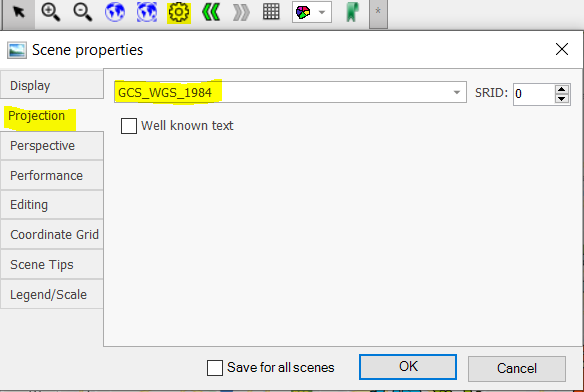Open the Coordinate Grid tab

tap(52, 235)
